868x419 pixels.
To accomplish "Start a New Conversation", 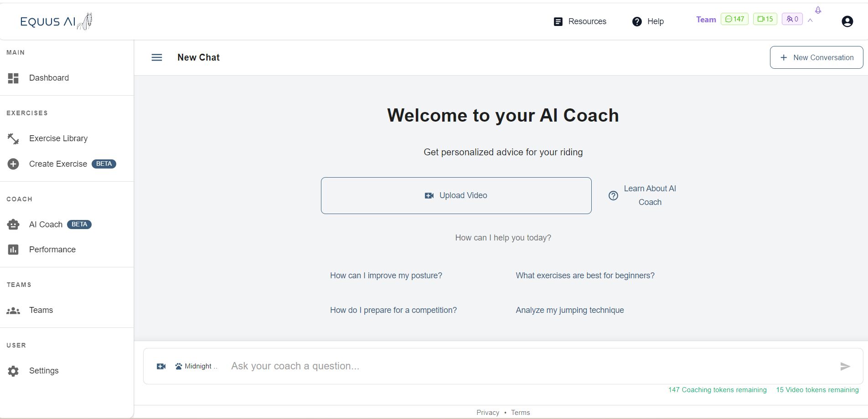I will tap(816, 57).
